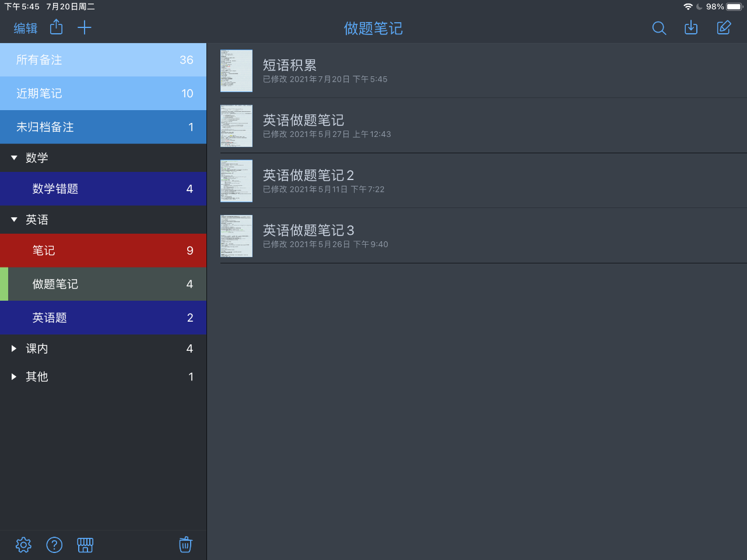Click the date 已修改 2021年5月27日 上午12:43
This screenshot has height=560, width=747.
coord(327,134)
